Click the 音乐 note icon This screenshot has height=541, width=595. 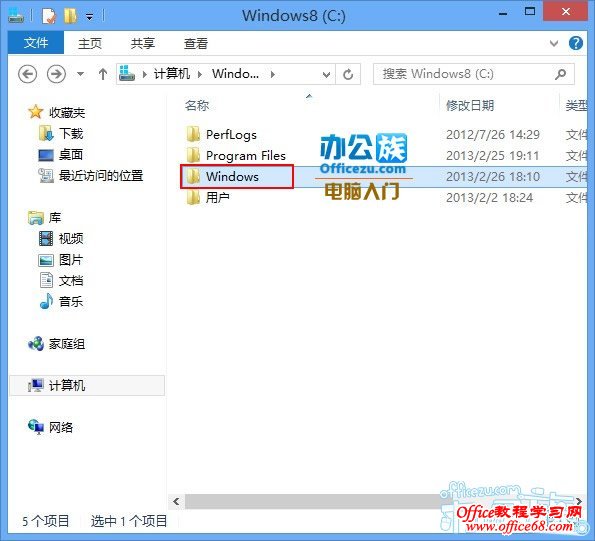click(46, 301)
